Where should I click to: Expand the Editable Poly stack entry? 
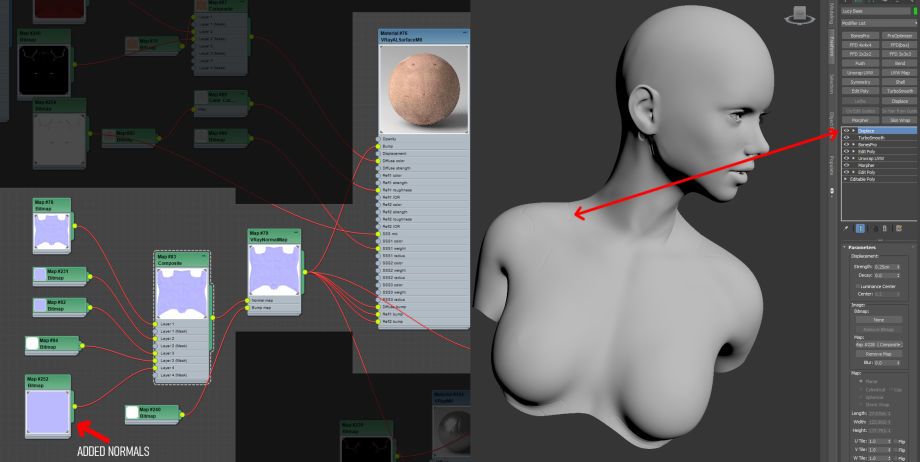(x=846, y=179)
